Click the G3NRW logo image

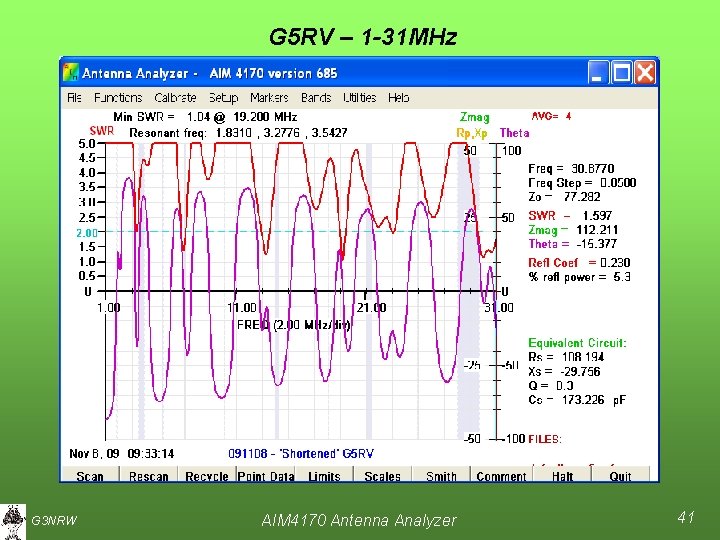click(13, 522)
